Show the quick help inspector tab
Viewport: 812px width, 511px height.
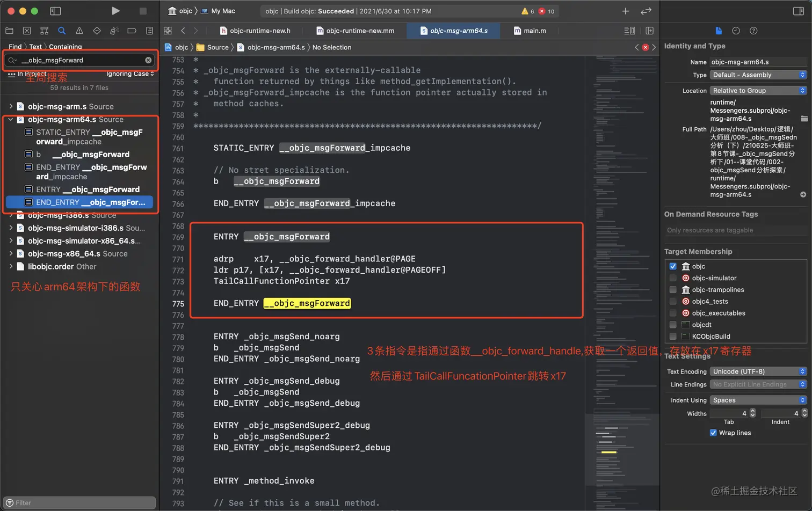[x=753, y=31]
